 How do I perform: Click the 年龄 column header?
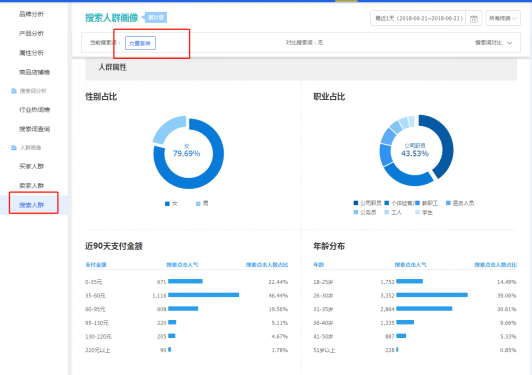tap(319, 265)
